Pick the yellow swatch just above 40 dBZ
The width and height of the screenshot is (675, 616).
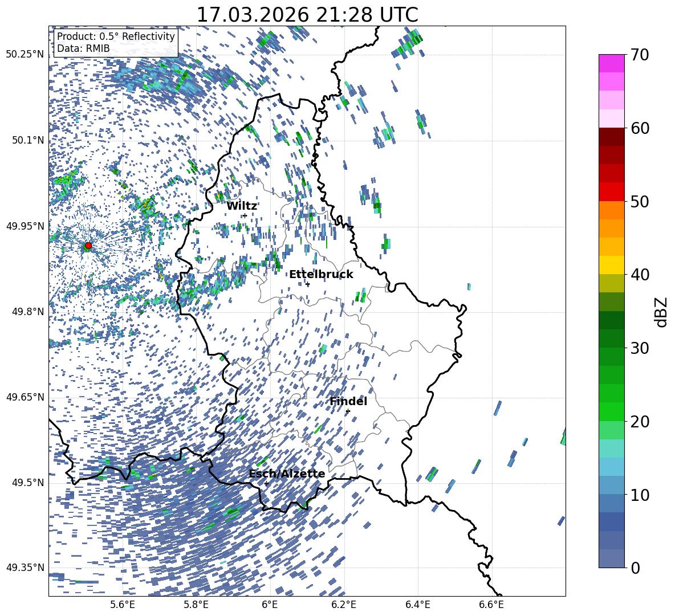[611, 265]
